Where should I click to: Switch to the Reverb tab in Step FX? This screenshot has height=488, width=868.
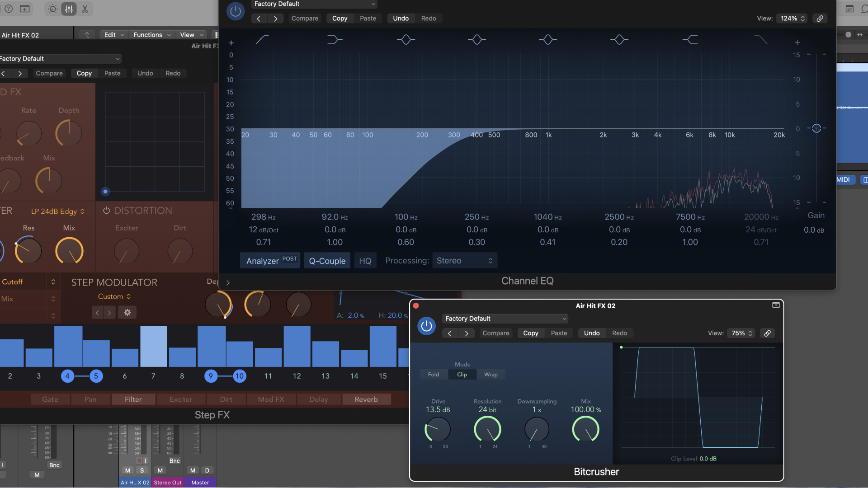(366, 399)
